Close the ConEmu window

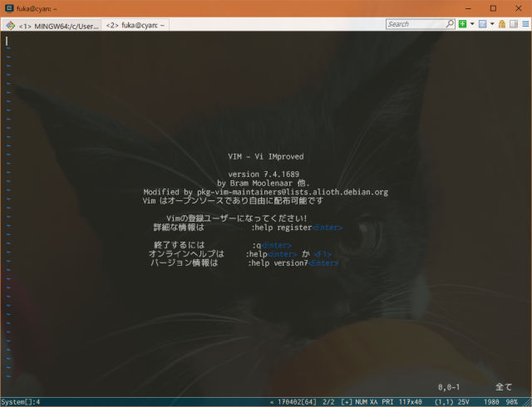click(x=519, y=8)
